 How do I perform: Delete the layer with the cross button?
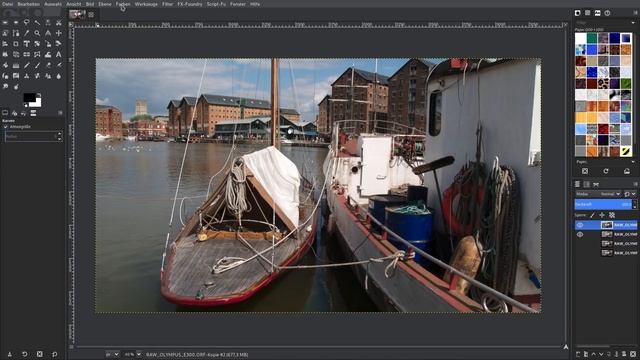tap(633, 354)
